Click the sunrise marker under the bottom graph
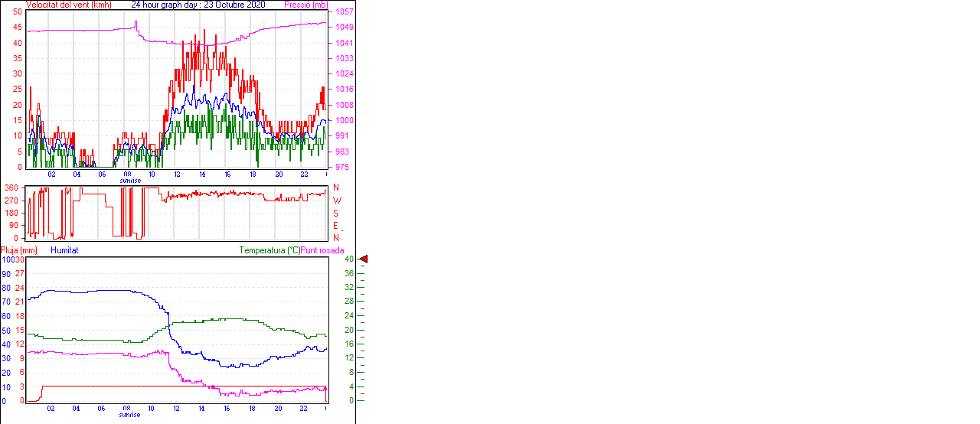Viewport: 980px width, 424px height. click(129, 415)
